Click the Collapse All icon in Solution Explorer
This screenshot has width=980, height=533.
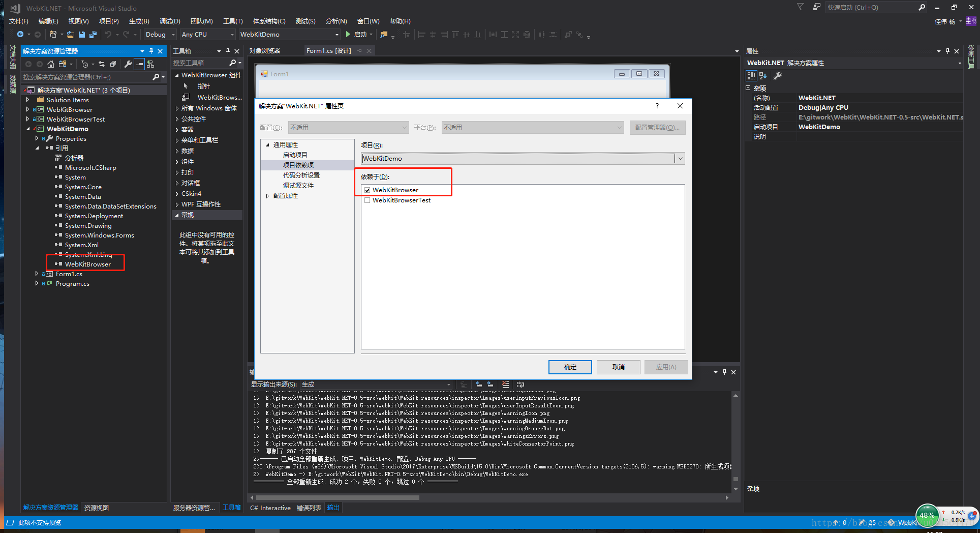click(x=113, y=64)
